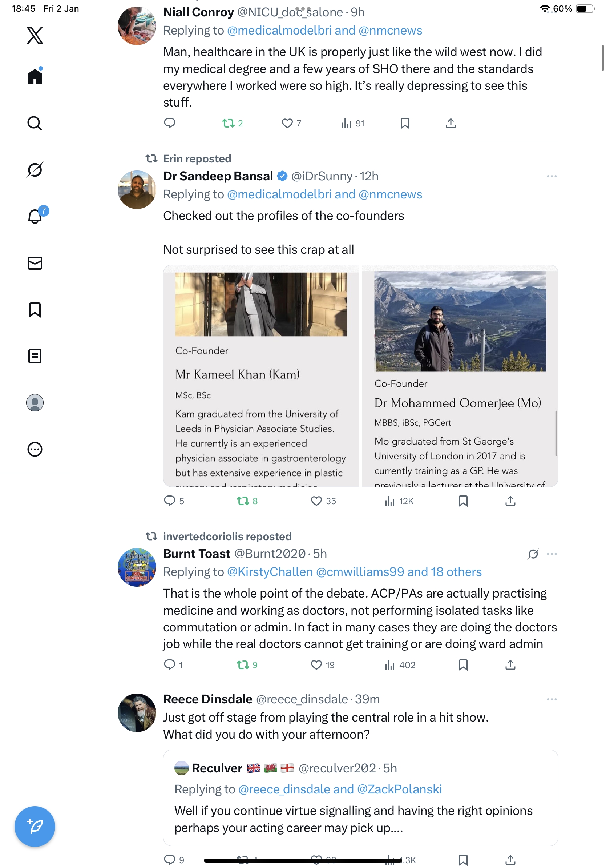Open Kameel Khan co-founder image
Viewport: 606px width, 868px height.
(x=261, y=376)
